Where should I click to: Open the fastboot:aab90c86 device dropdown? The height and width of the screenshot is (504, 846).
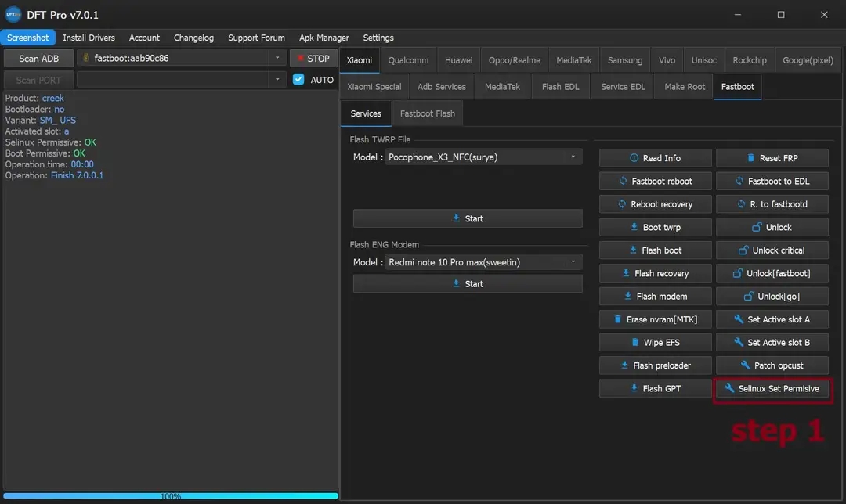click(277, 58)
